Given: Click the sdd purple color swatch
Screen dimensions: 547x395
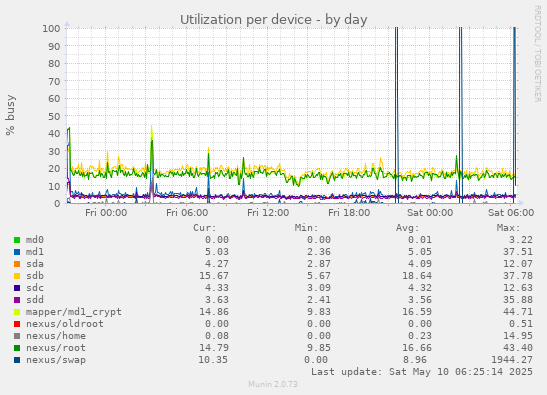Looking at the screenshot, I should tap(17, 300).
